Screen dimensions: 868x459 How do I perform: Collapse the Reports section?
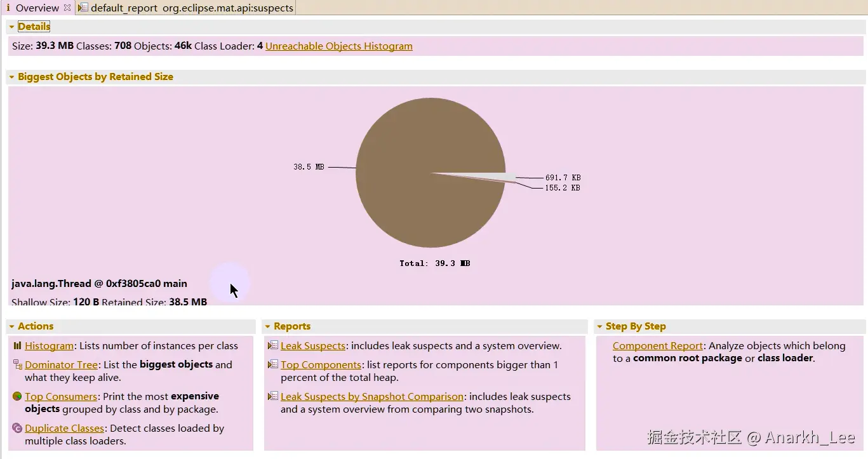267,326
